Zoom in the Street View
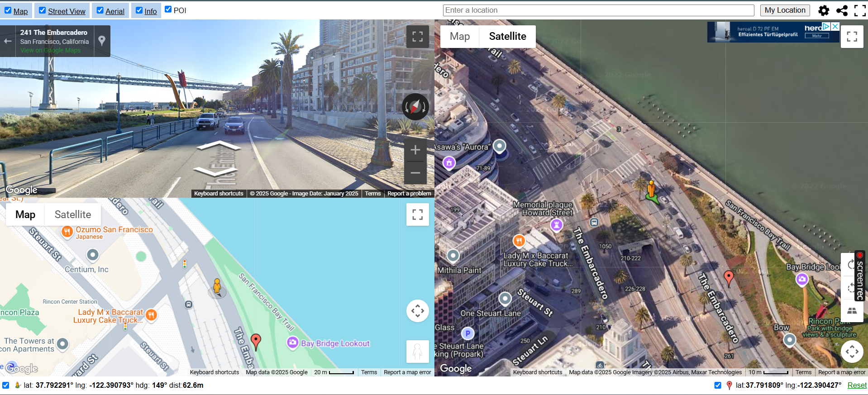Screen dimensions: 868x395 [415, 150]
